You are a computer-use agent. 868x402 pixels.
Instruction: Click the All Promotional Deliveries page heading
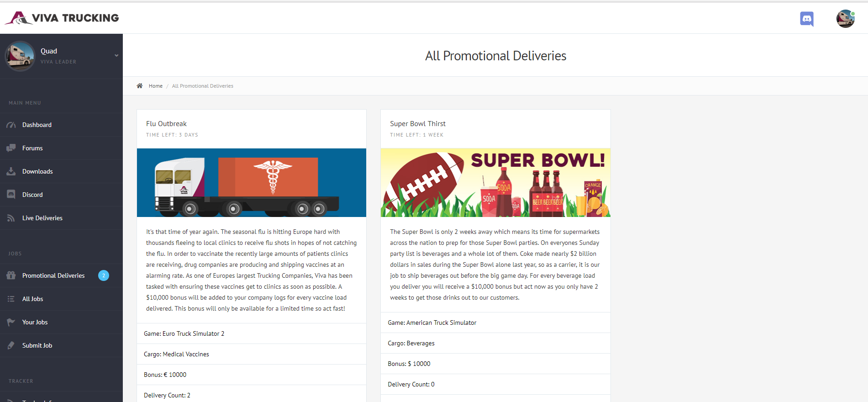(496, 56)
